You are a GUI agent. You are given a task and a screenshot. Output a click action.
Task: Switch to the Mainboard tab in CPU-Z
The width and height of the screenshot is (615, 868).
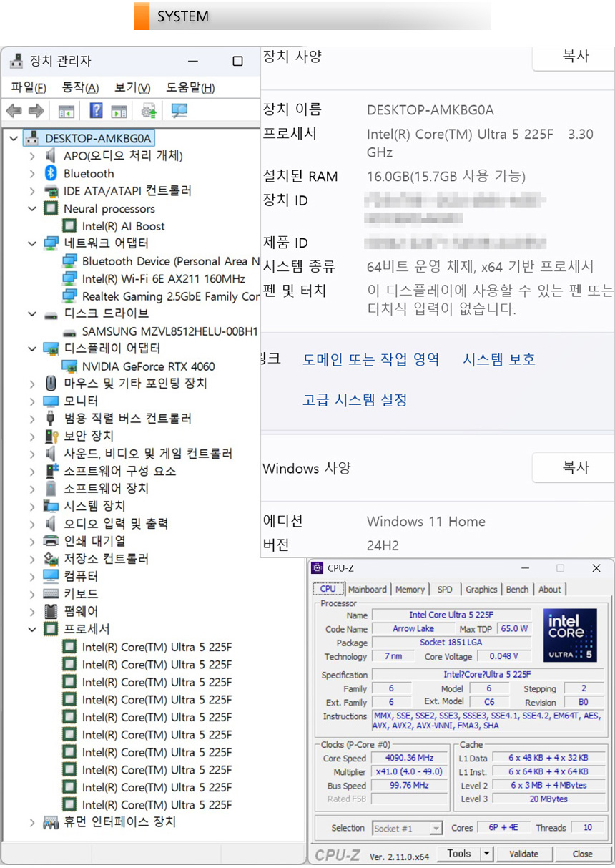point(368,590)
